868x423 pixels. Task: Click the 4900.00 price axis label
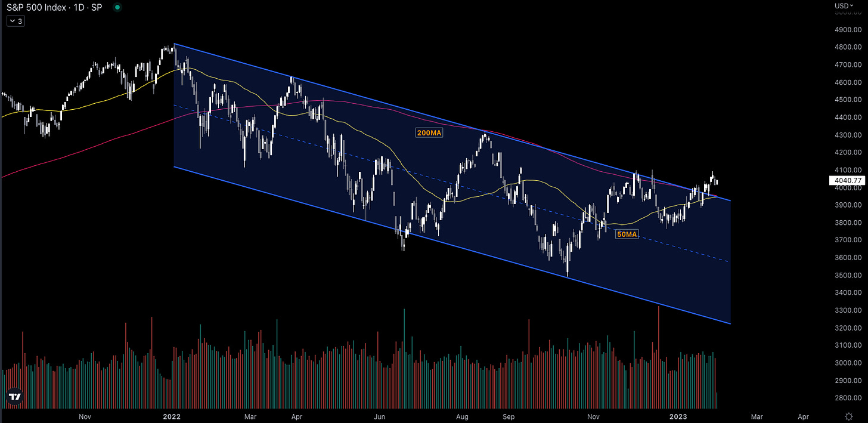(848, 30)
